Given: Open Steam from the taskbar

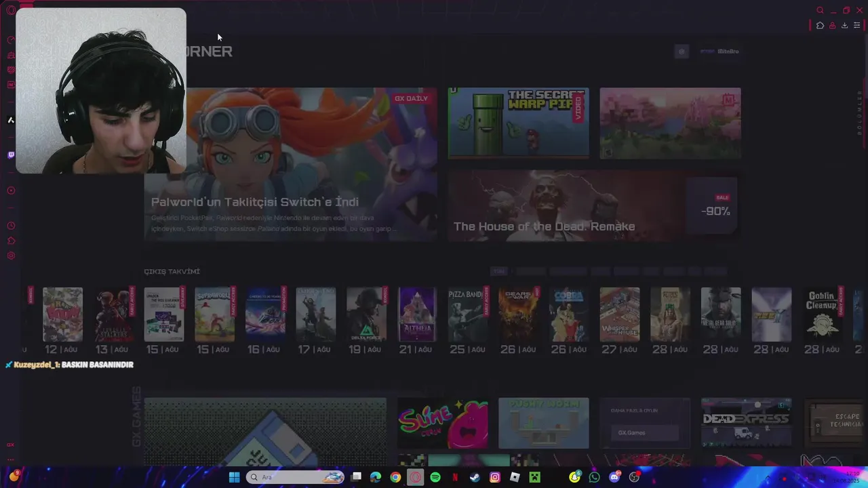Looking at the screenshot, I should 475,477.
